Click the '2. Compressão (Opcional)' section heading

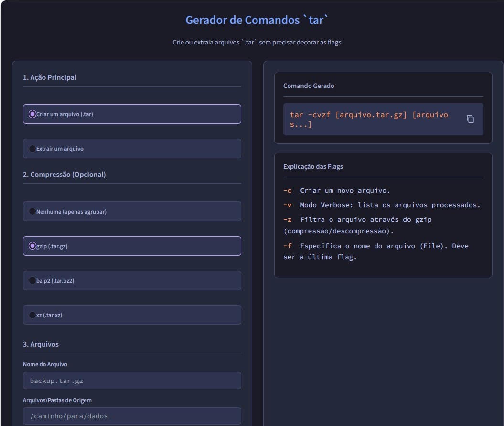[x=64, y=175]
